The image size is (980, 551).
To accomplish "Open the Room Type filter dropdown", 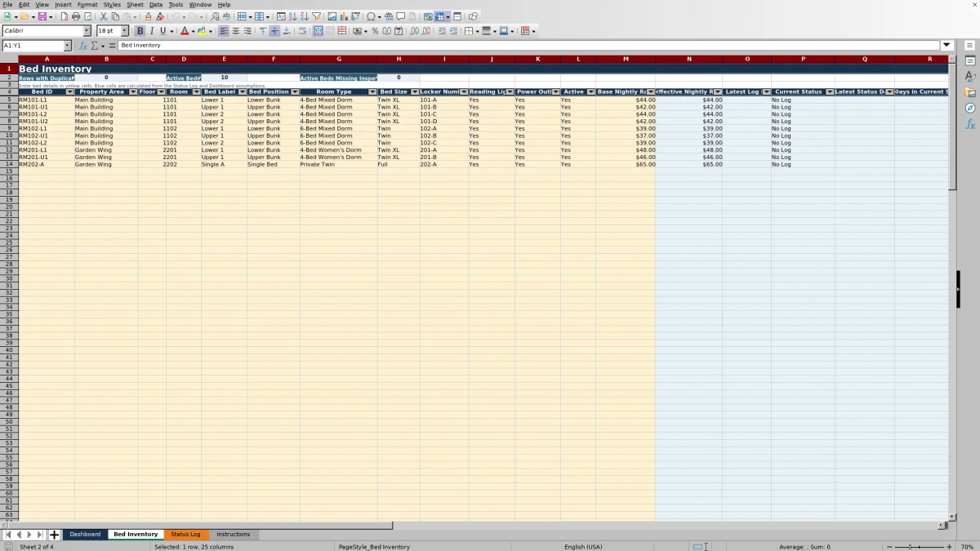I will (372, 92).
